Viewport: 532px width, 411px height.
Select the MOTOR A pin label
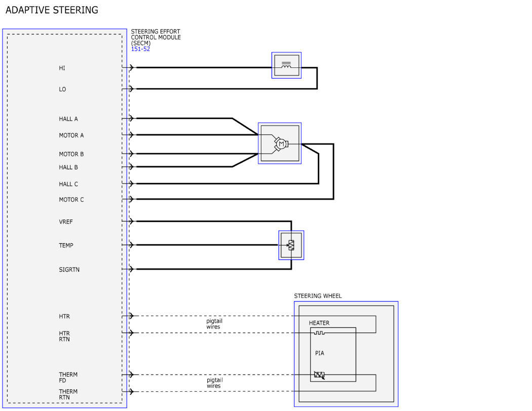tap(71, 135)
